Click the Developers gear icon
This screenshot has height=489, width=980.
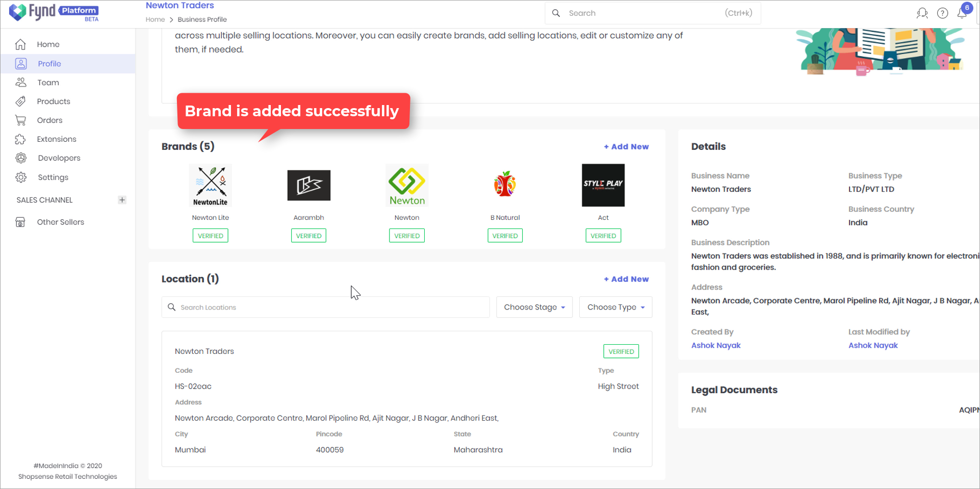tap(21, 158)
